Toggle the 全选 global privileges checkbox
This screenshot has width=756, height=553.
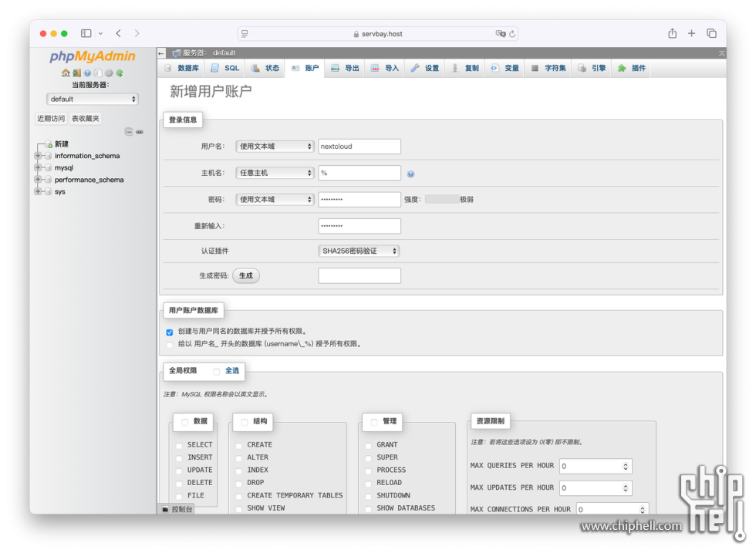click(x=217, y=371)
